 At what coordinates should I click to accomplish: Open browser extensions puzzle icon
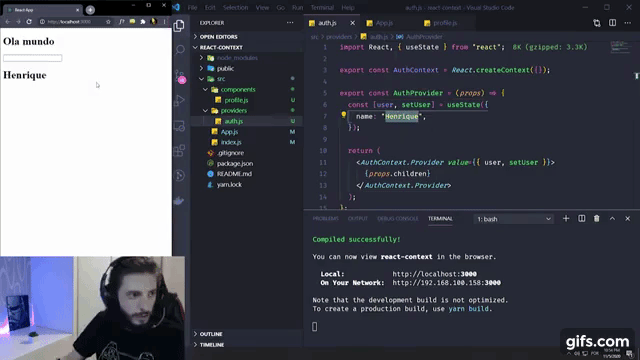143,22
